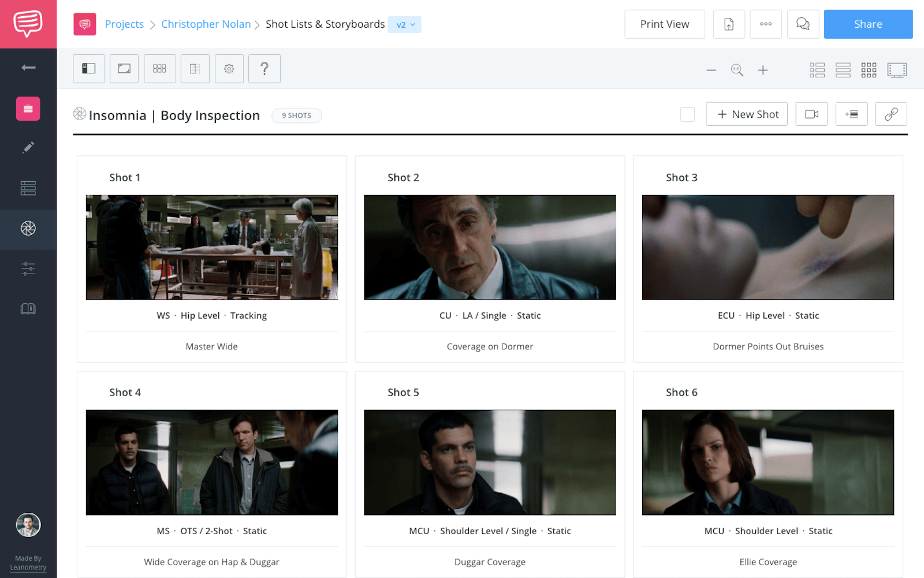The width and height of the screenshot is (924, 578).
Task: Open the pink briefcase project icon
Action: tap(28, 109)
